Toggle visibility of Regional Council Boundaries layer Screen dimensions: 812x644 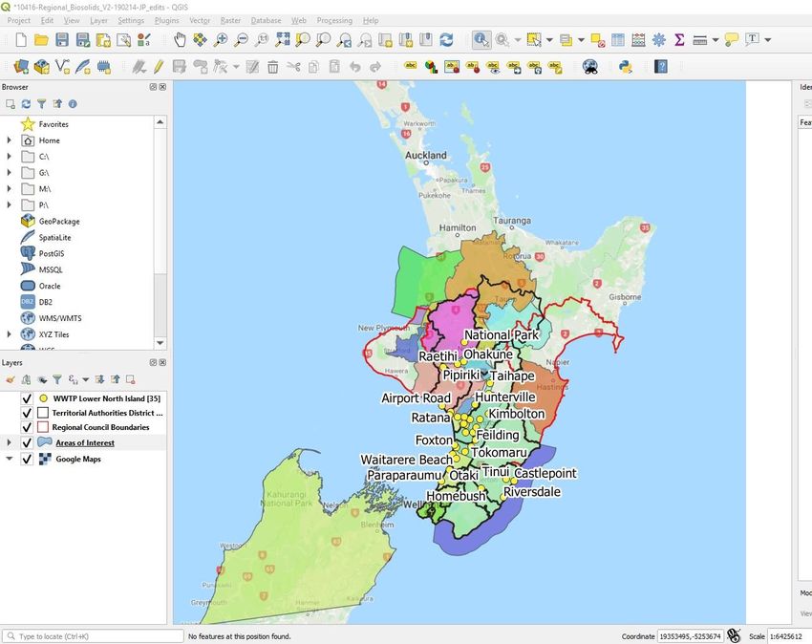click(x=27, y=427)
